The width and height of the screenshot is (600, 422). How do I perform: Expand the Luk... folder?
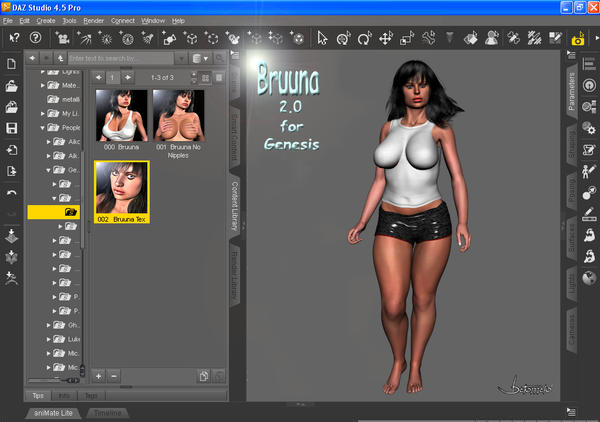49,339
